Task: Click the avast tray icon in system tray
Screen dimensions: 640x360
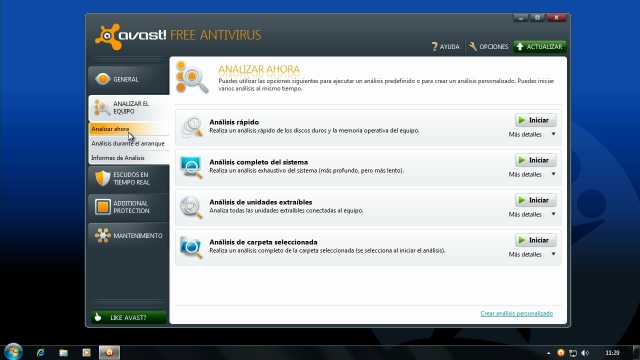Action: pos(561,353)
